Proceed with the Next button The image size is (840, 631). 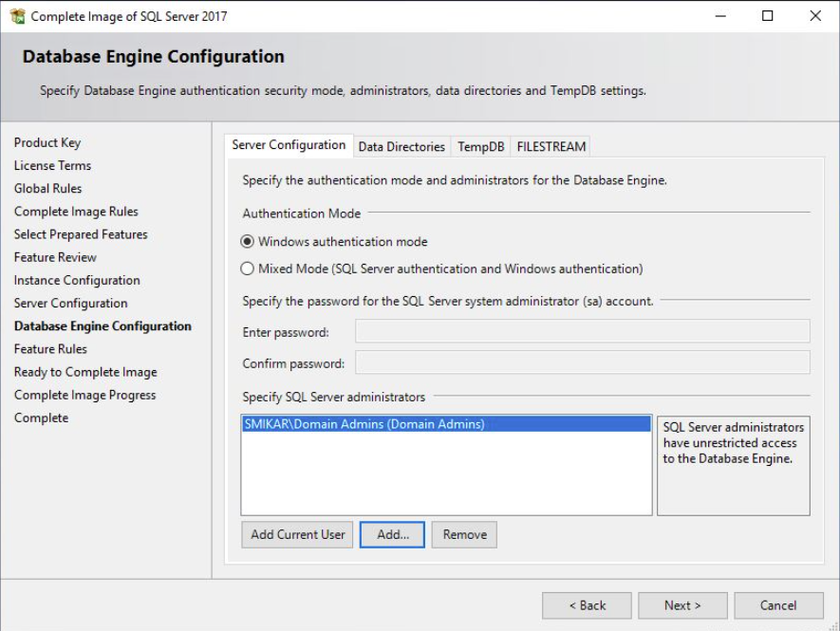(x=682, y=605)
